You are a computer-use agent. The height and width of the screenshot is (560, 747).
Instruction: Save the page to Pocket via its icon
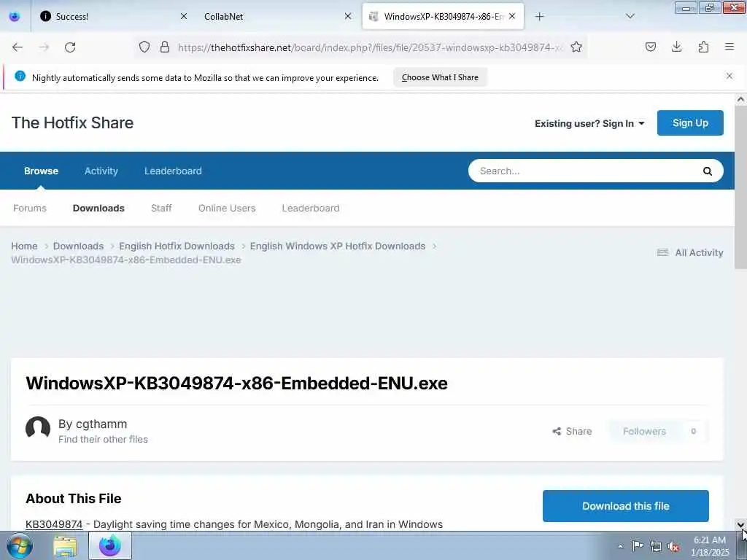point(650,47)
